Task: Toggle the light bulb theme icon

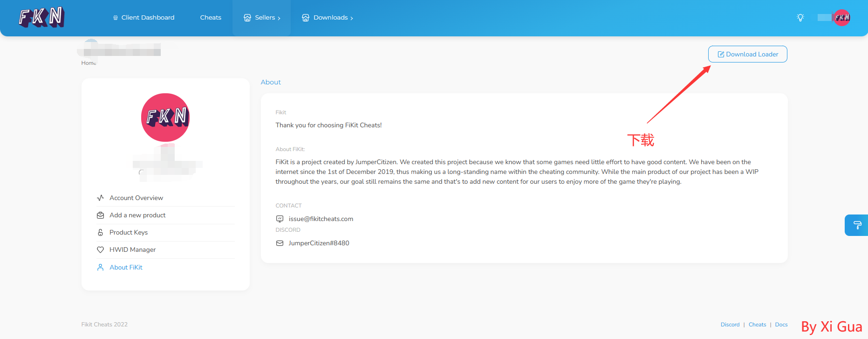Action: point(800,18)
